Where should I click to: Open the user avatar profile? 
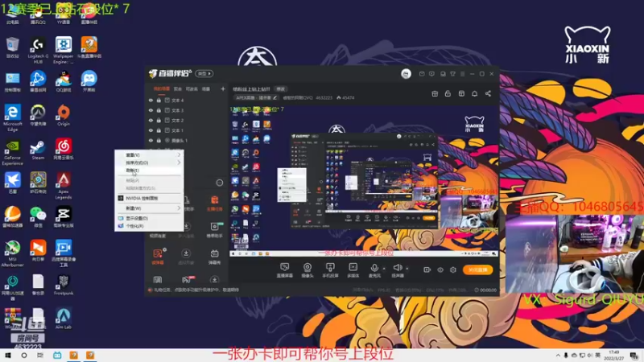pos(406,74)
